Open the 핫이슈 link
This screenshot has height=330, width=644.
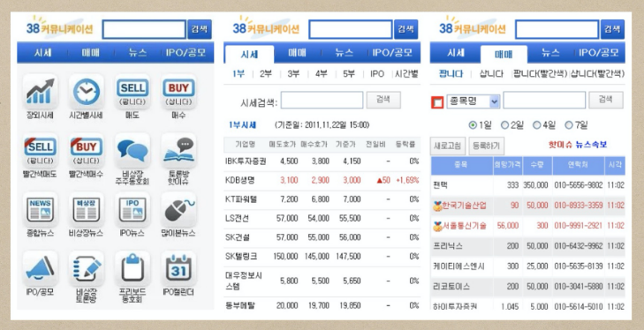(x=560, y=145)
